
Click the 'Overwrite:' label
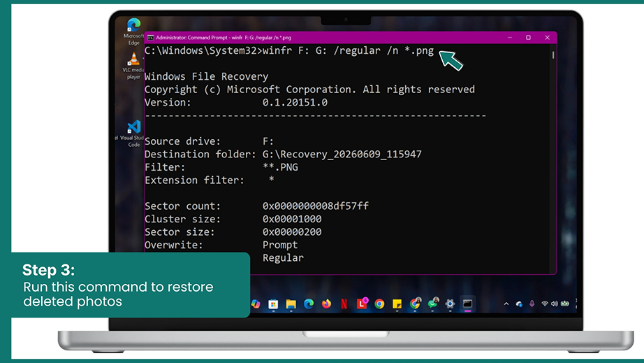click(x=174, y=245)
